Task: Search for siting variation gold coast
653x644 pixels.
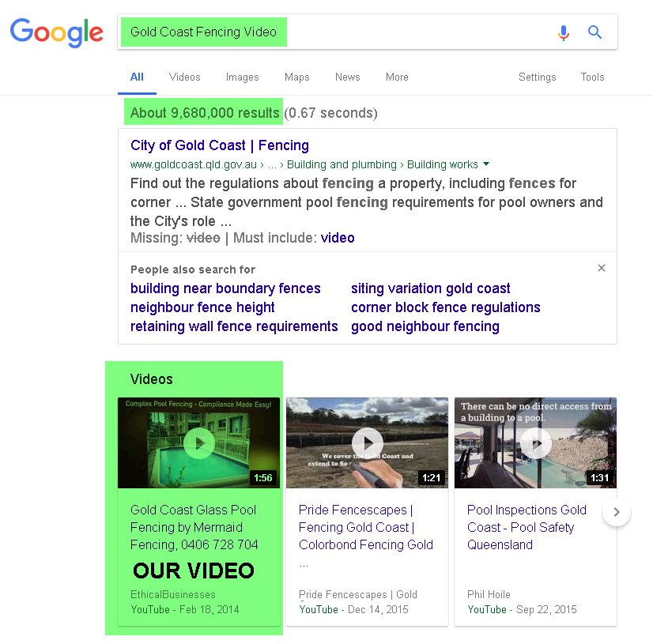Action: coord(431,288)
